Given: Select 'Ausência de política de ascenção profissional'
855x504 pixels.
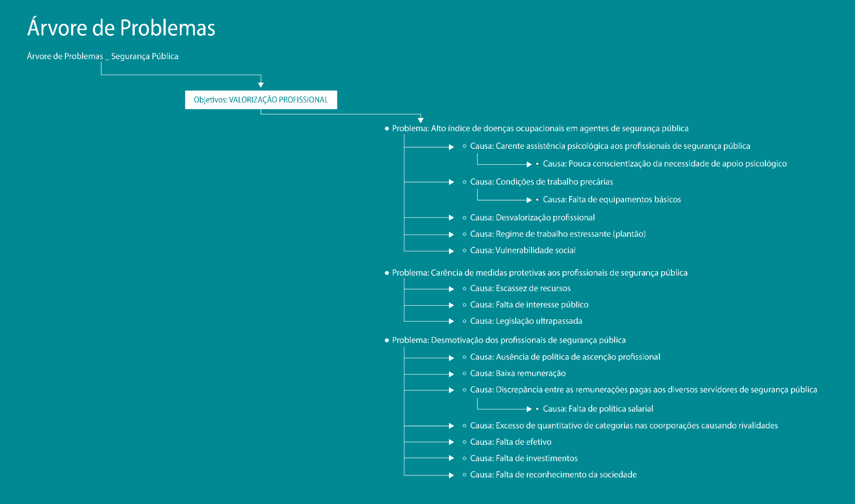Looking at the screenshot, I should [565, 357].
